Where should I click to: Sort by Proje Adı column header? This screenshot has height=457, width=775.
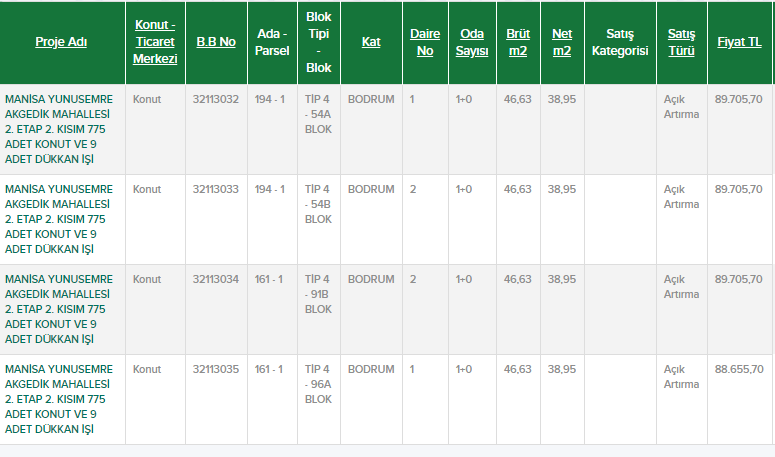62,42
